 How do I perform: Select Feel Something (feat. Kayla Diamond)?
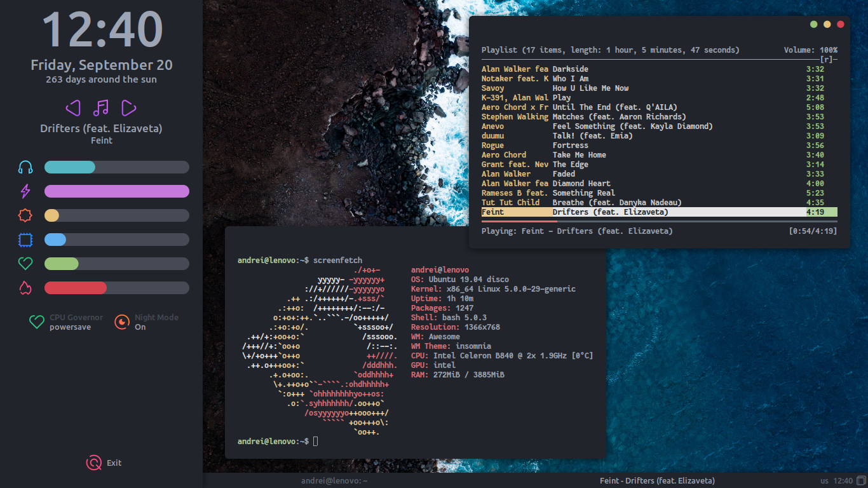click(660, 126)
